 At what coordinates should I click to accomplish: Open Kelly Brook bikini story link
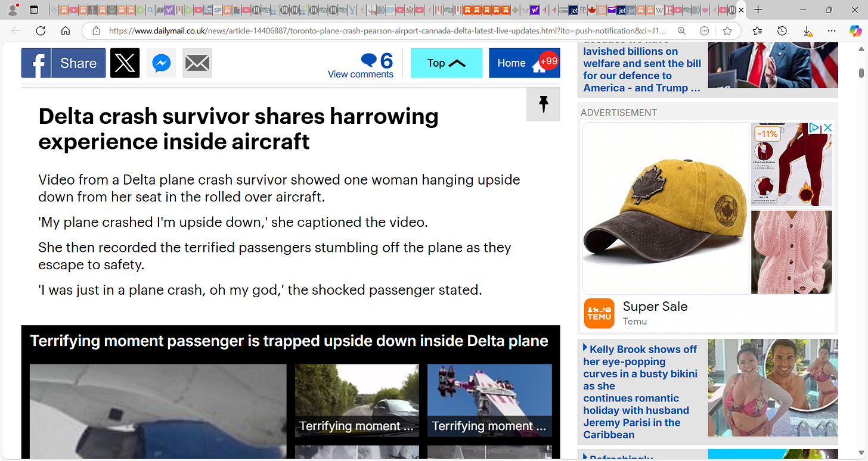(x=640, y=391)
